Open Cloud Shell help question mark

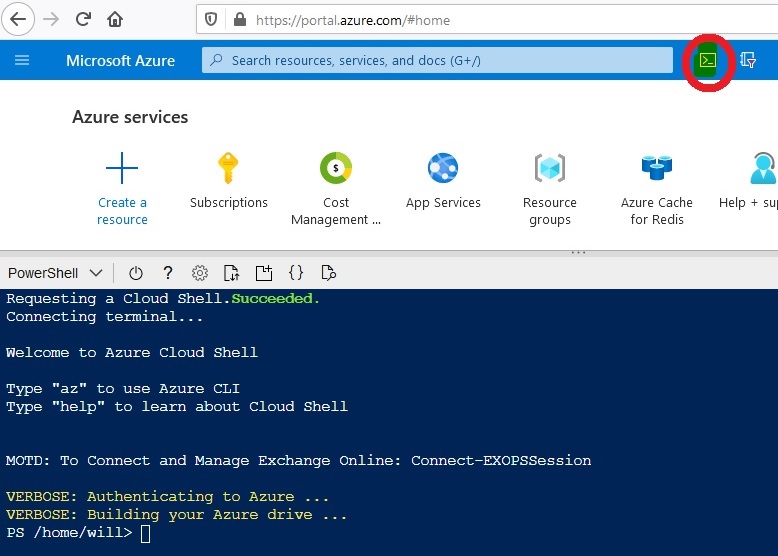click(x=168, y=273)
